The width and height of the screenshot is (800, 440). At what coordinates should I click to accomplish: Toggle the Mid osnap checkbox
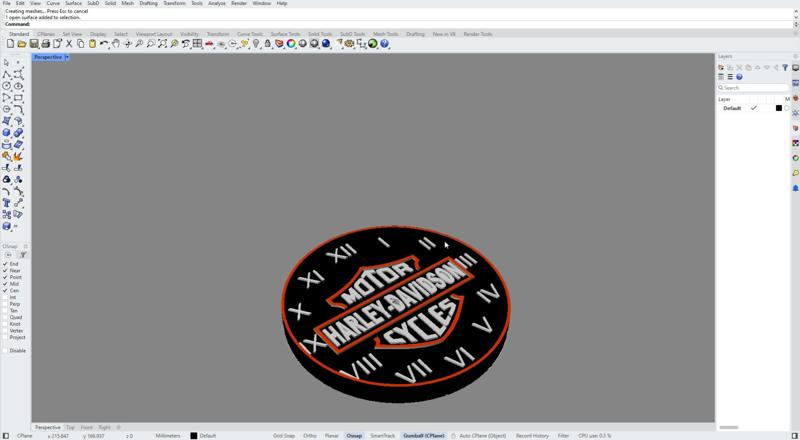point(5,284)
